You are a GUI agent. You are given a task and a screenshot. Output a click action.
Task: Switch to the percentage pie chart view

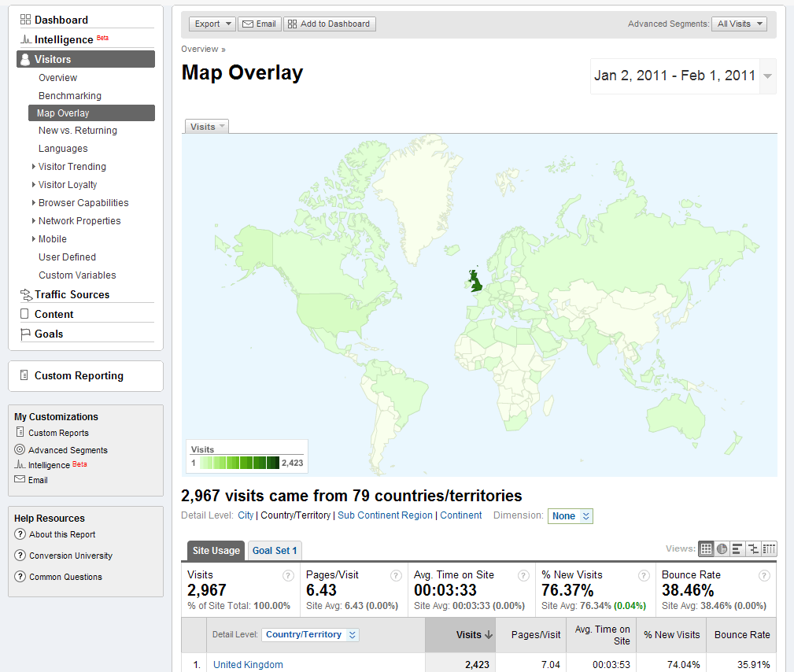(x=722, y=548)
